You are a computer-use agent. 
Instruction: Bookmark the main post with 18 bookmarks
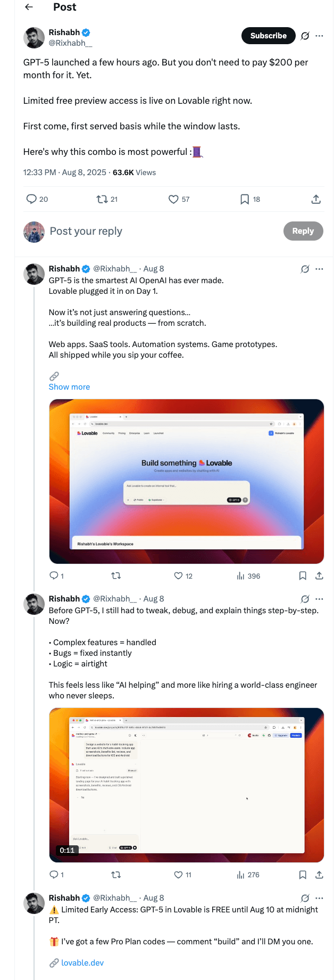tap(245, 199)
